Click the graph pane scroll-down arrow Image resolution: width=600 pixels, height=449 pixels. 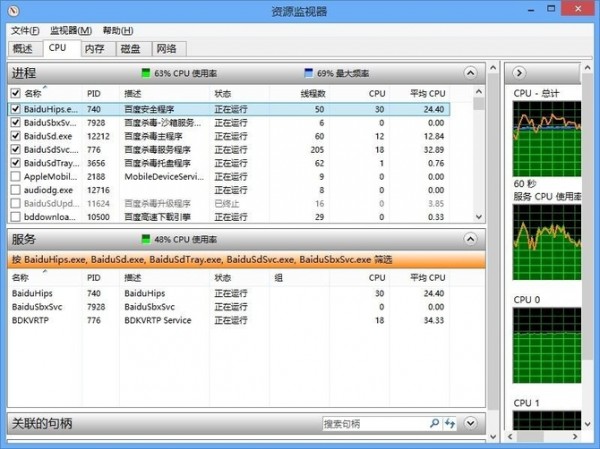pyautogui.click(x=588, y=424)
